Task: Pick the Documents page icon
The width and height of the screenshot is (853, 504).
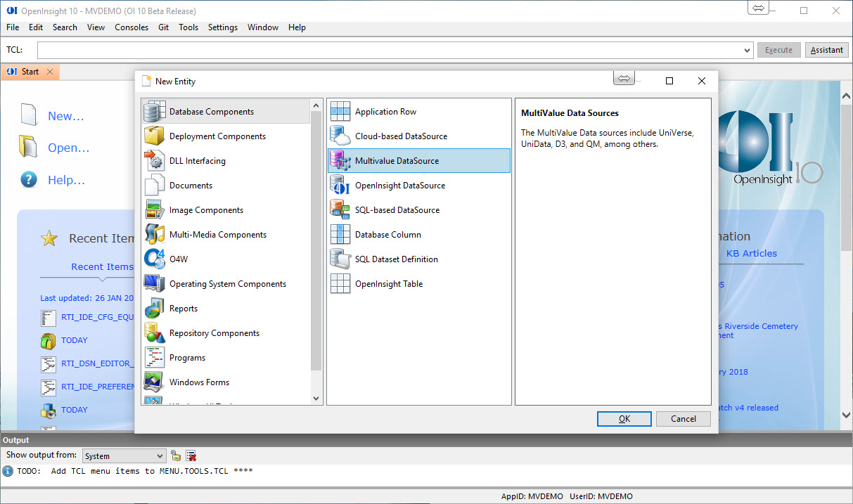Action: click(x=154, y=186)
